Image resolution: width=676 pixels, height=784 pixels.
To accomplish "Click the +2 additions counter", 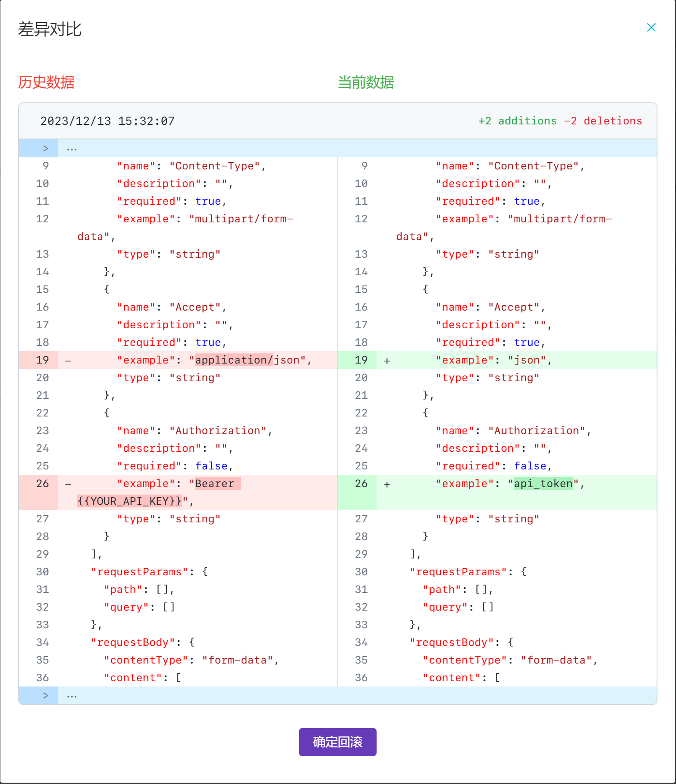I will pos(517,121).
